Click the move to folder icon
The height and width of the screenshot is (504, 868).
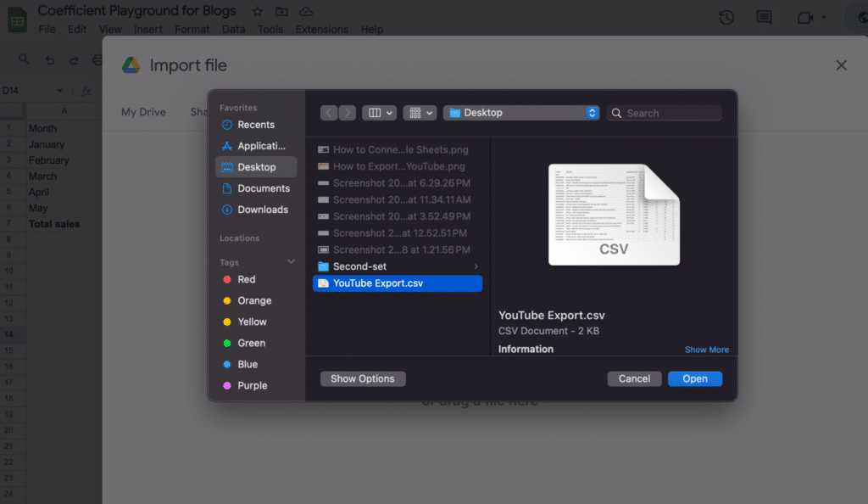(281, 11)
